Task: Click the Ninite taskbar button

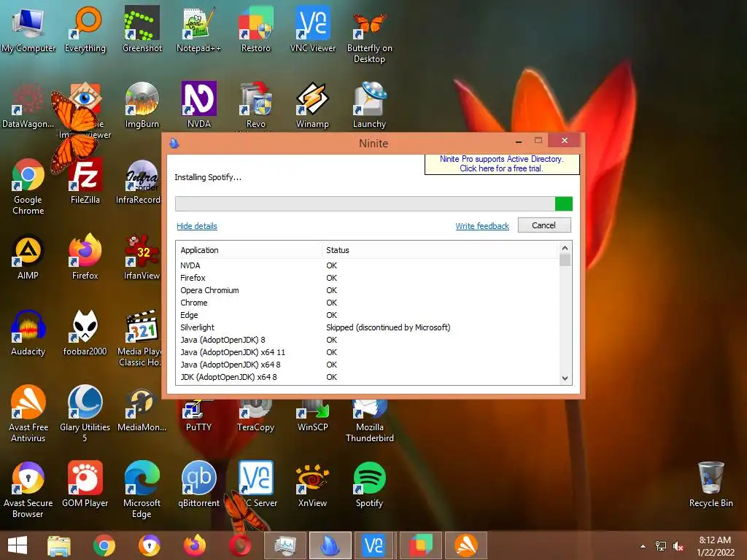Action: pyautogui.click(x=330, y=545)
